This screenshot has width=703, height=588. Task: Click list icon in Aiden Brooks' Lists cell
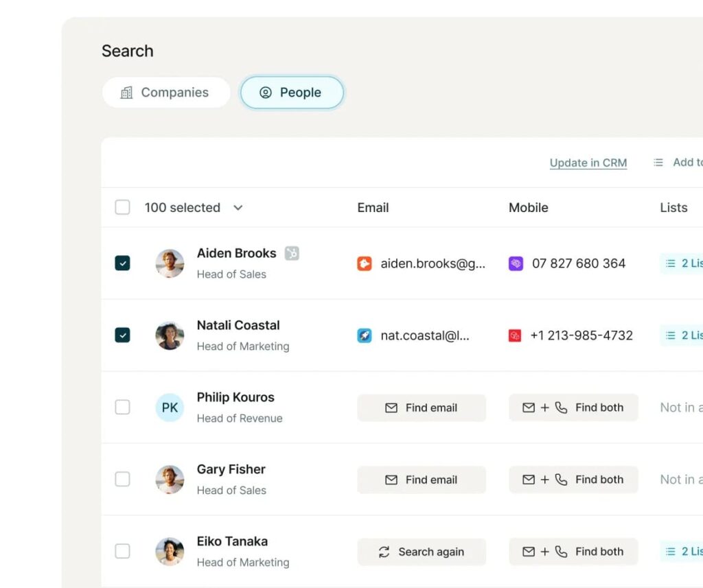tap(671, 263)
